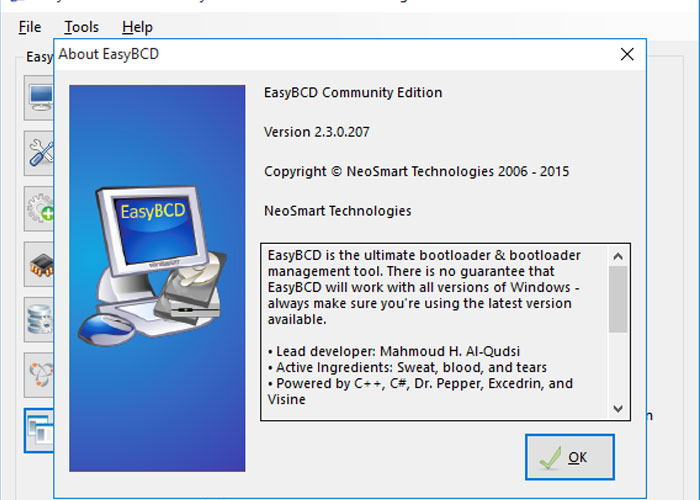Click the monitor View Settings sidebar icon

[39, 98]
